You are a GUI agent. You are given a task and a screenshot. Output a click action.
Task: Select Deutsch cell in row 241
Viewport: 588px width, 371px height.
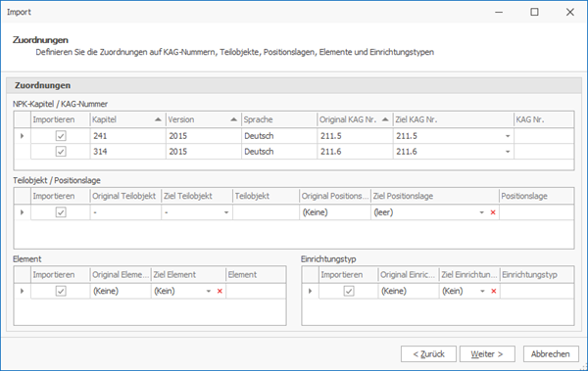pyautogui.click(x=279, y=136)
